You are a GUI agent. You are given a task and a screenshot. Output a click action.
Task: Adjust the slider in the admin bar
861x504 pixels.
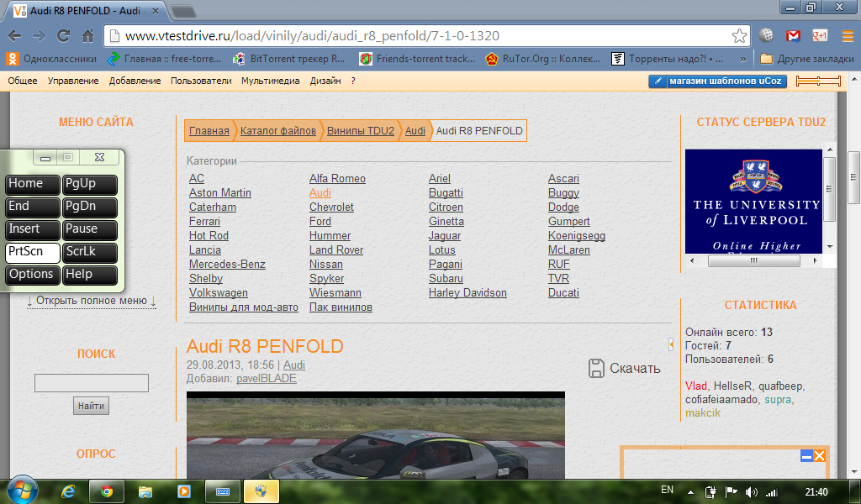pyautogui.click(x=818, y=81)
